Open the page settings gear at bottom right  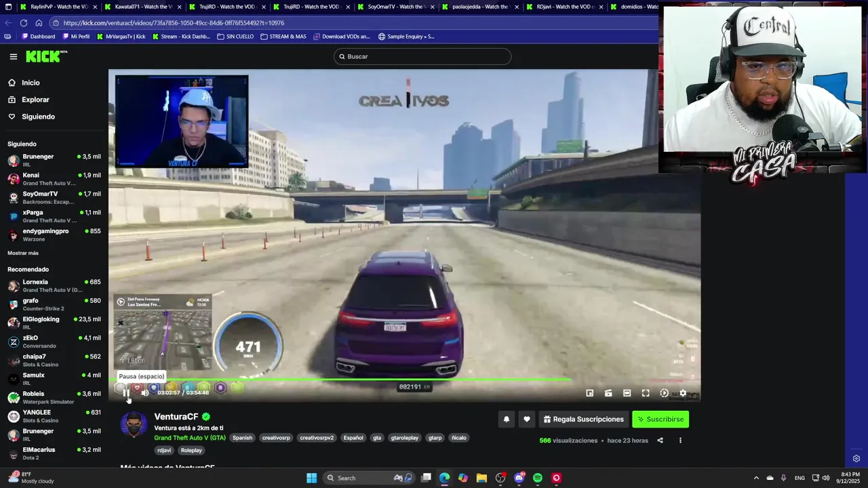coord(856,459)
